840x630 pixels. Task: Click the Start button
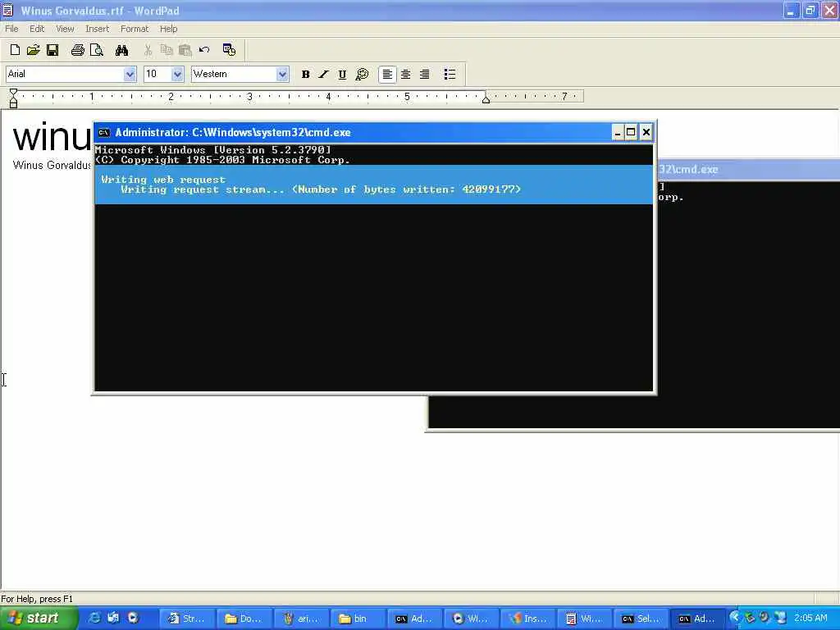38,619
